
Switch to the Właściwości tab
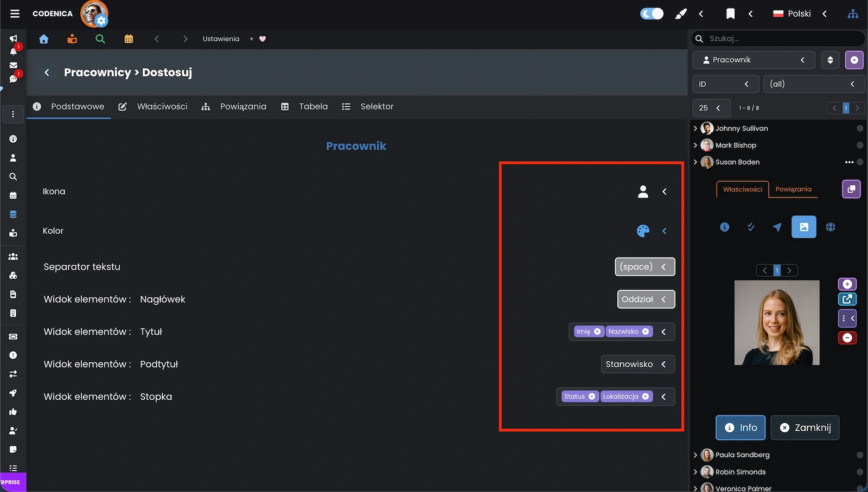(x=155, y=107)
